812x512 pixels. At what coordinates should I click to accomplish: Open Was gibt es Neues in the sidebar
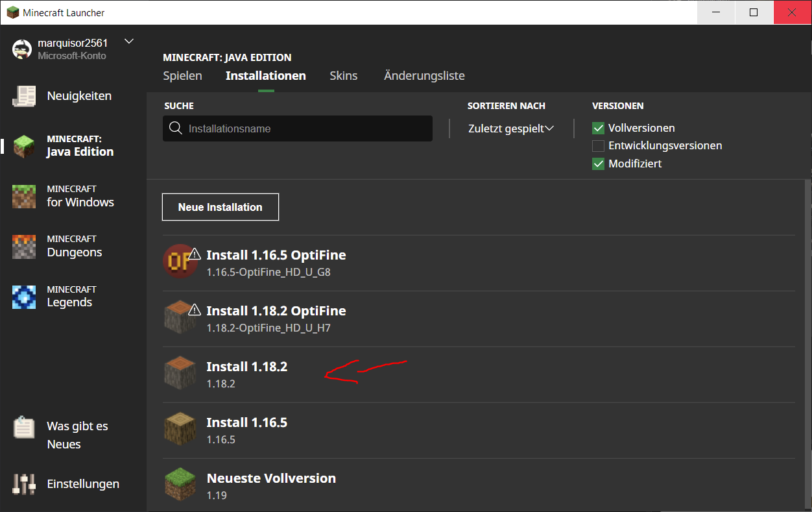(x=73, y=435)
